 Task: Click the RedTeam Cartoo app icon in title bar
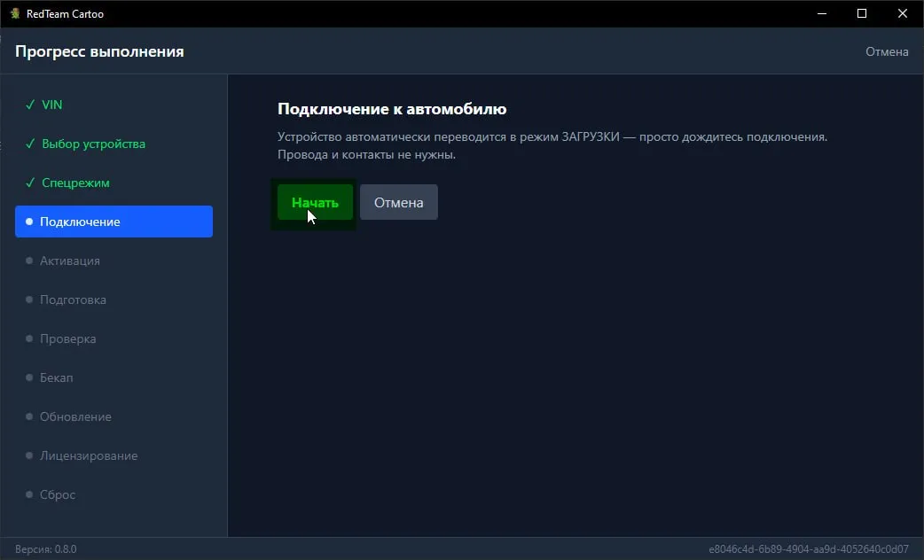click(15, 13)
